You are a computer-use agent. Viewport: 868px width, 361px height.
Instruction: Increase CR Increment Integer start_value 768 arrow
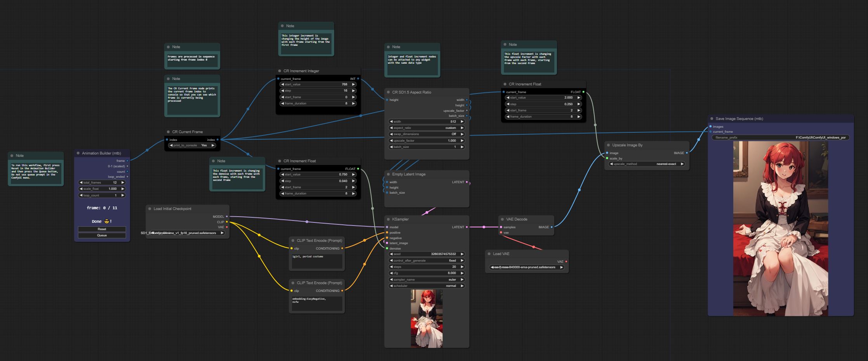click(353, 84)
